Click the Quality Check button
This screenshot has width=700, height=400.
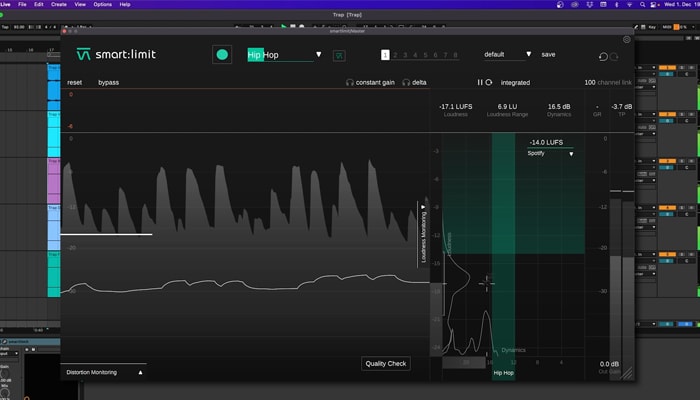386,363
